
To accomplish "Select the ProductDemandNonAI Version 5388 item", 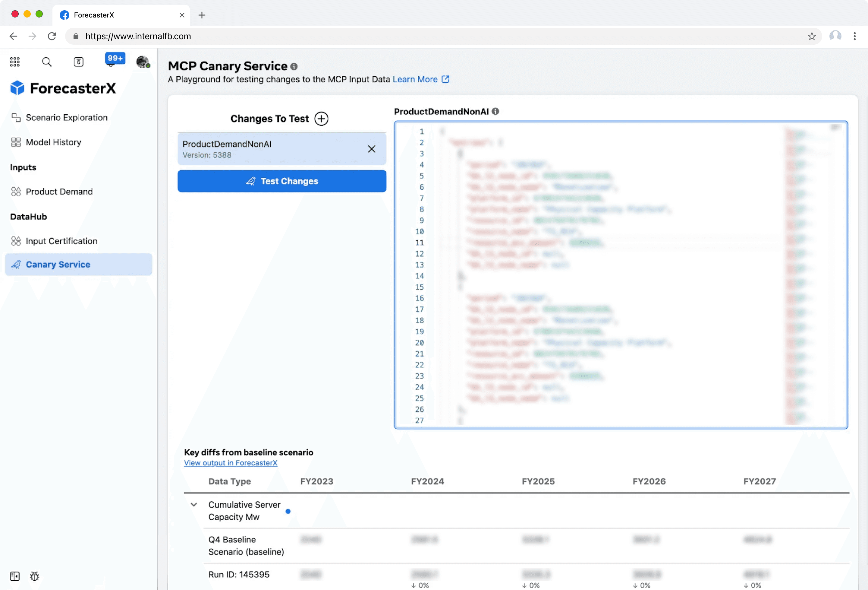I will (282, 149).
